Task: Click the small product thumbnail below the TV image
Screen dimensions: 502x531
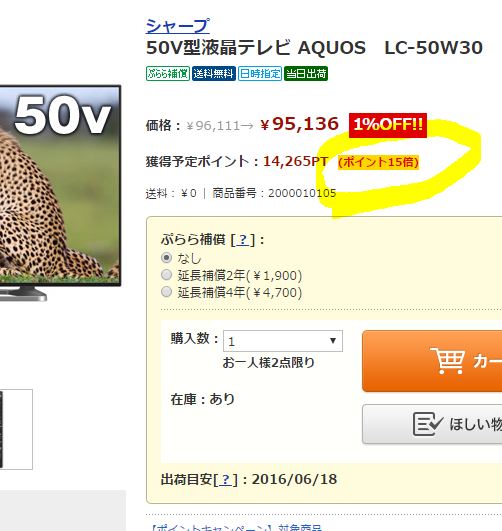Action: point(16,429)
